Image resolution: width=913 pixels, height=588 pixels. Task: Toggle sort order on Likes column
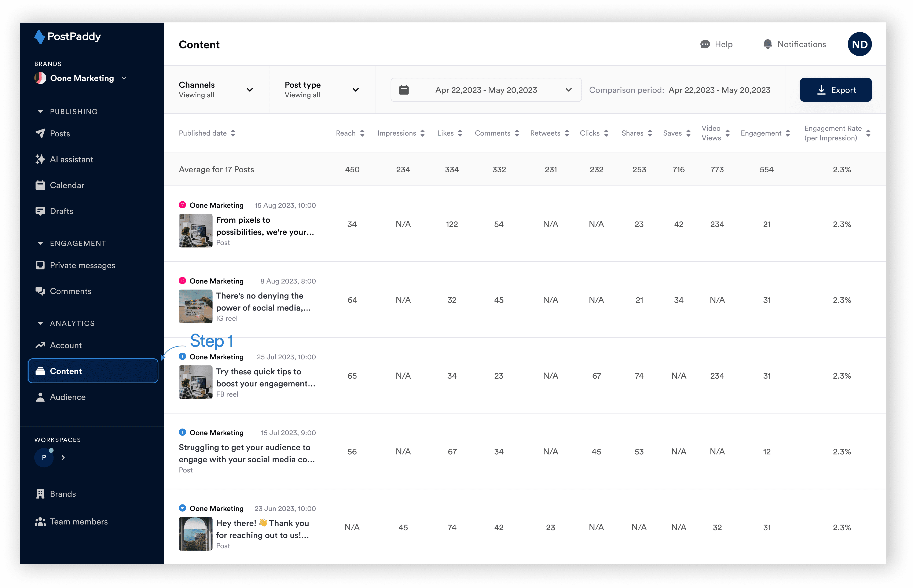pos(460,133)
